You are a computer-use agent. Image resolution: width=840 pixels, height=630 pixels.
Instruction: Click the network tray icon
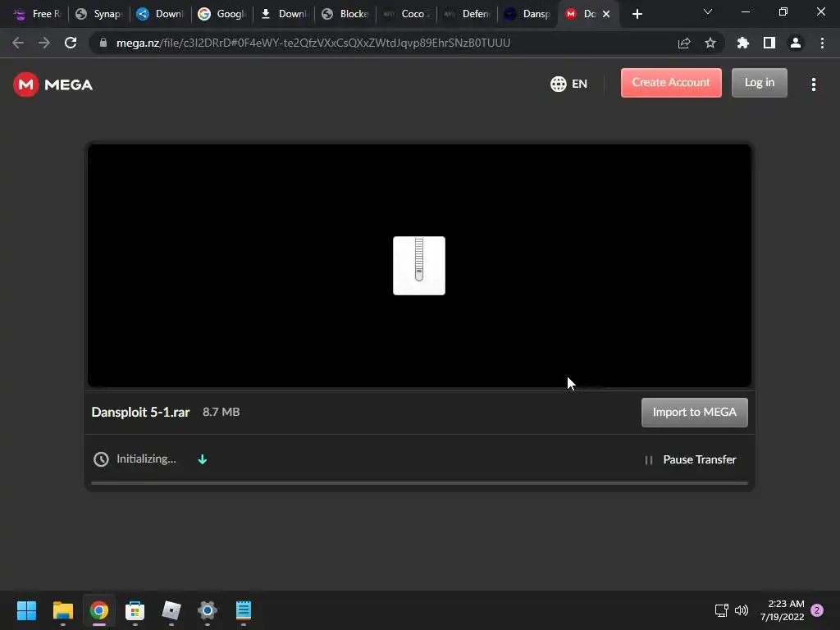tap(721, 610)
